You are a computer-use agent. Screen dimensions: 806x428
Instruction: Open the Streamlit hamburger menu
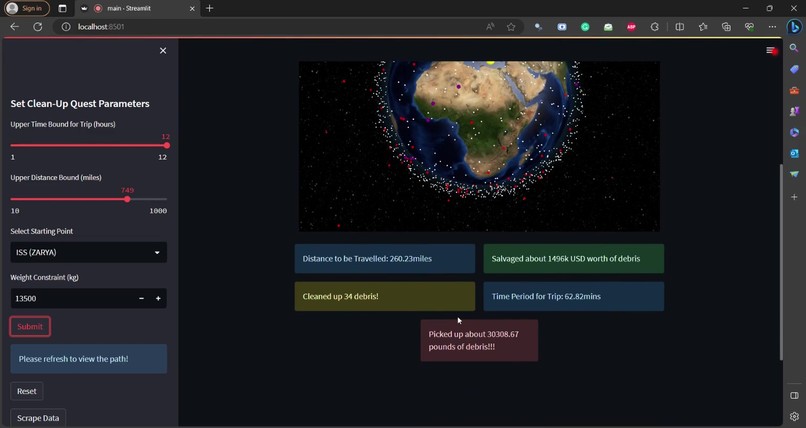[770, 50]
